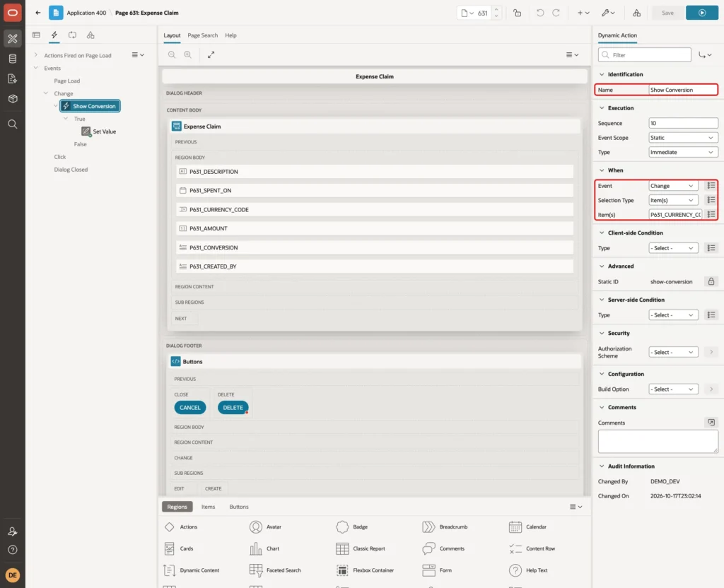This screenshot has height=588, width=724.
Task: Select P631_CONVERSION item in layout
Action: [375, 247]
